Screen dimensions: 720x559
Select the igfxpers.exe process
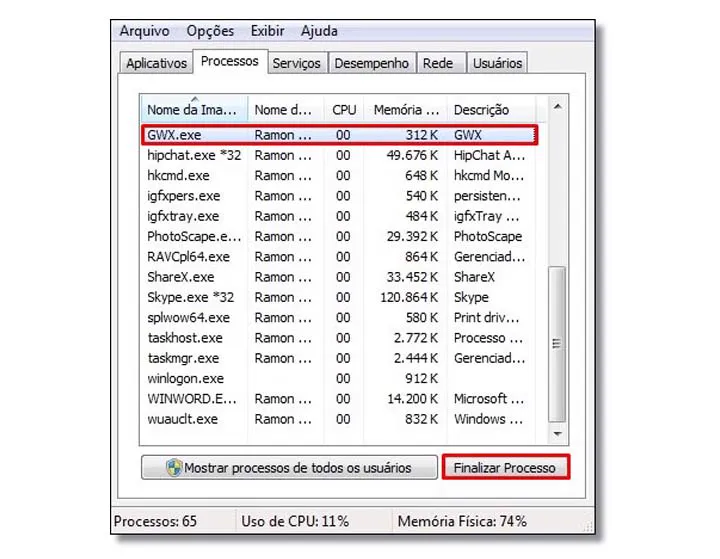point(339,196)
